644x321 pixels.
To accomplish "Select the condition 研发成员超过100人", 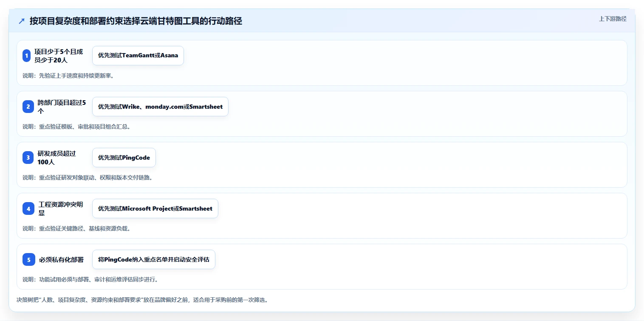I will (56, 158).
